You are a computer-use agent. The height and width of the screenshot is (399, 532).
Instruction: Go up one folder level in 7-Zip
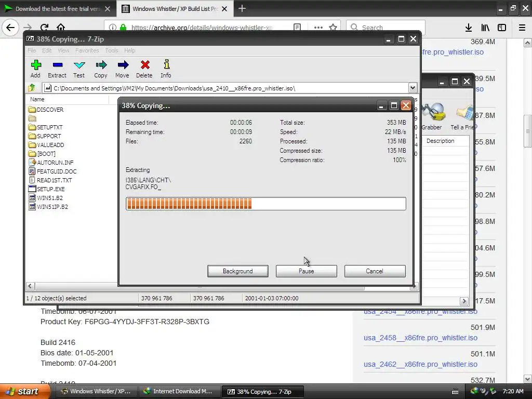tap(32, 88)
